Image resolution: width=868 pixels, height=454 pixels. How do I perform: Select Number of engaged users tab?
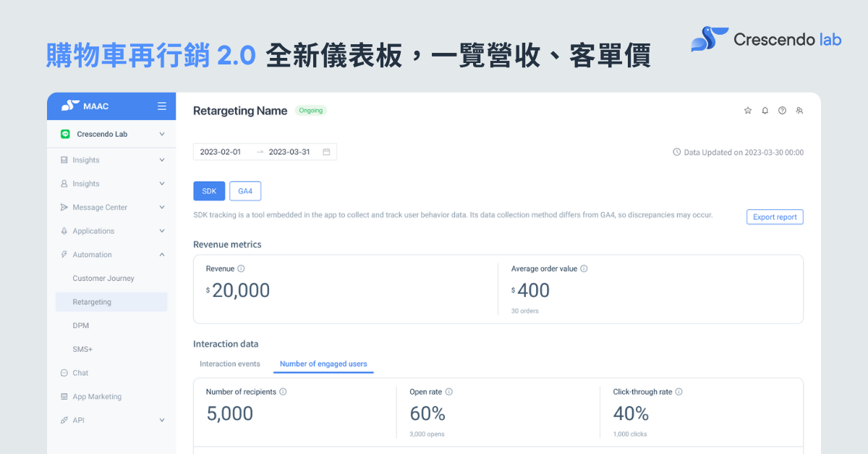(323, 363)
